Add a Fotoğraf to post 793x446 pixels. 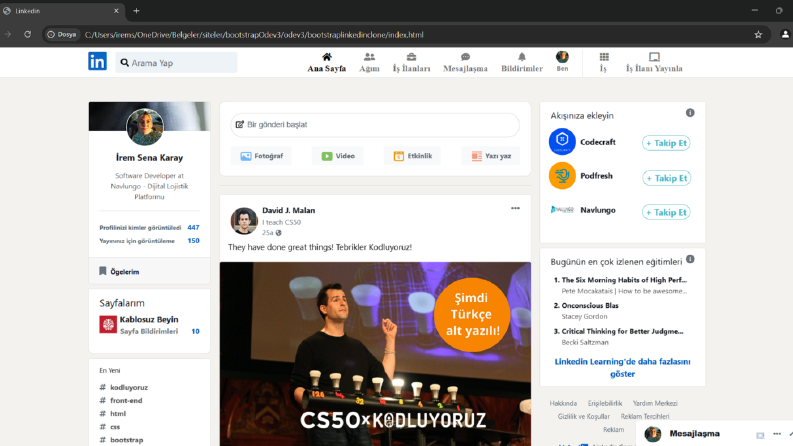tap(261, 156)
